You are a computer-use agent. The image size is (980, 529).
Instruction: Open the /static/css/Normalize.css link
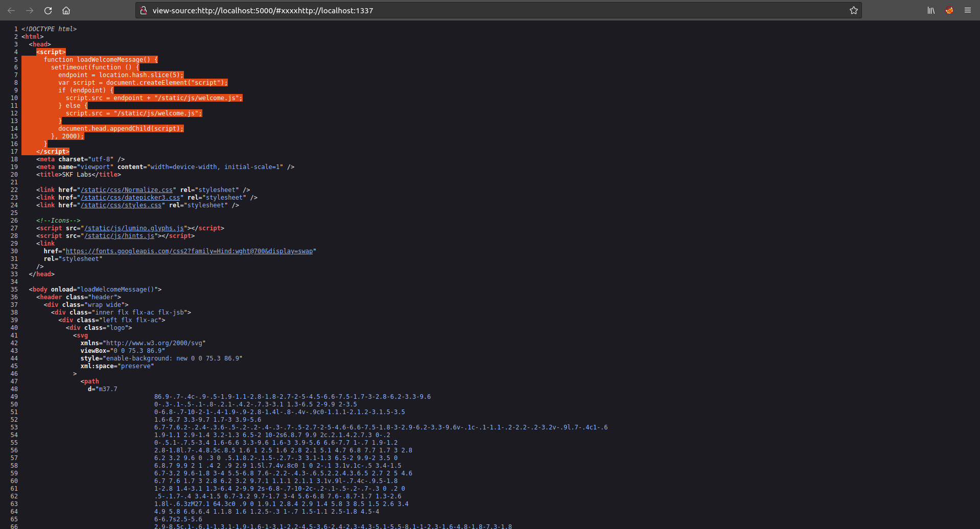point(127,190)
